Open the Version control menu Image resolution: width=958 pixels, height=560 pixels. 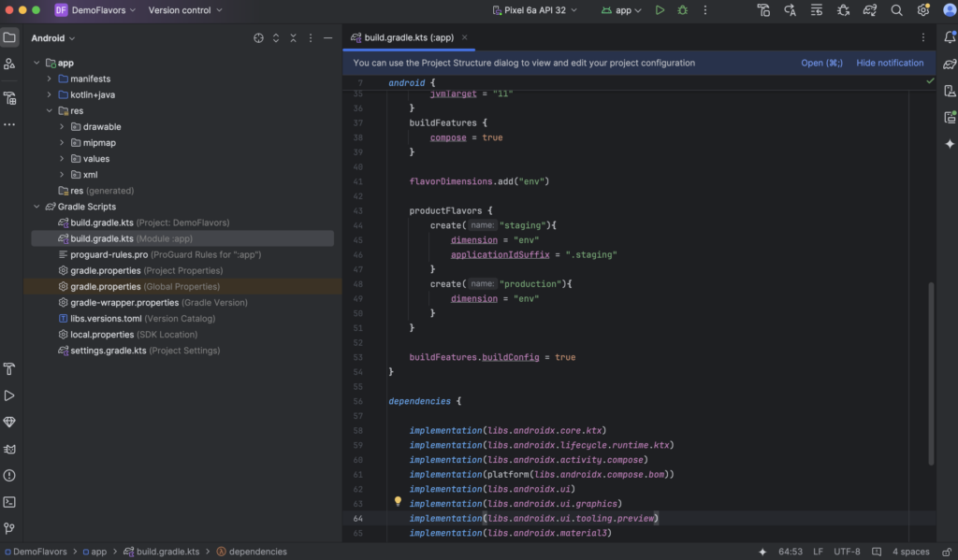[x=185, y=10]
